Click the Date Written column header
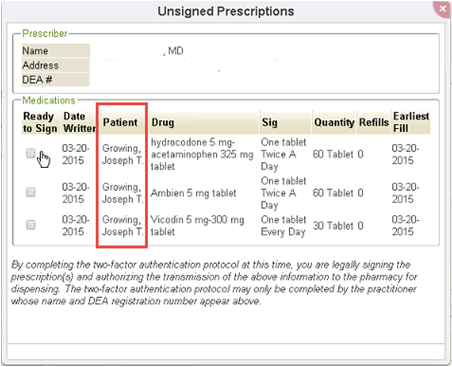 79,122
